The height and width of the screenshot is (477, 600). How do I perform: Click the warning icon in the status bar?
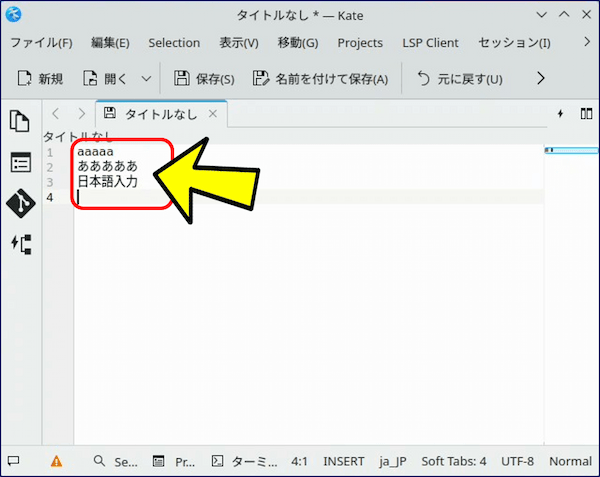coord(56,462)
